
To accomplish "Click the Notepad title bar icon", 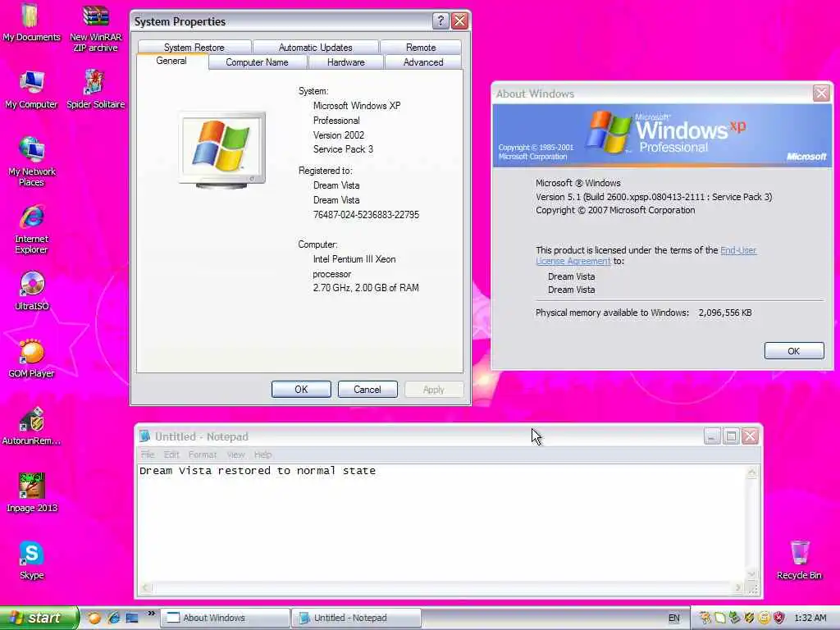I will coord(144,436).
